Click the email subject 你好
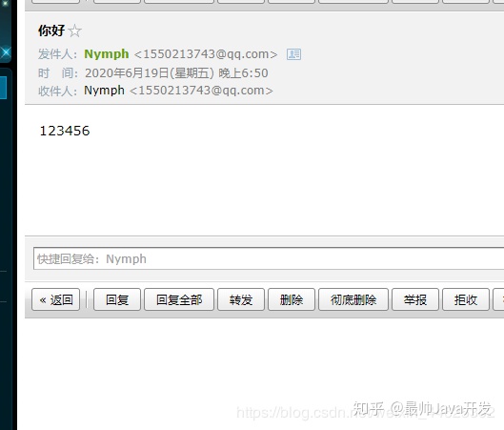This screenshot has height=430, width=504. pos(51,31)
